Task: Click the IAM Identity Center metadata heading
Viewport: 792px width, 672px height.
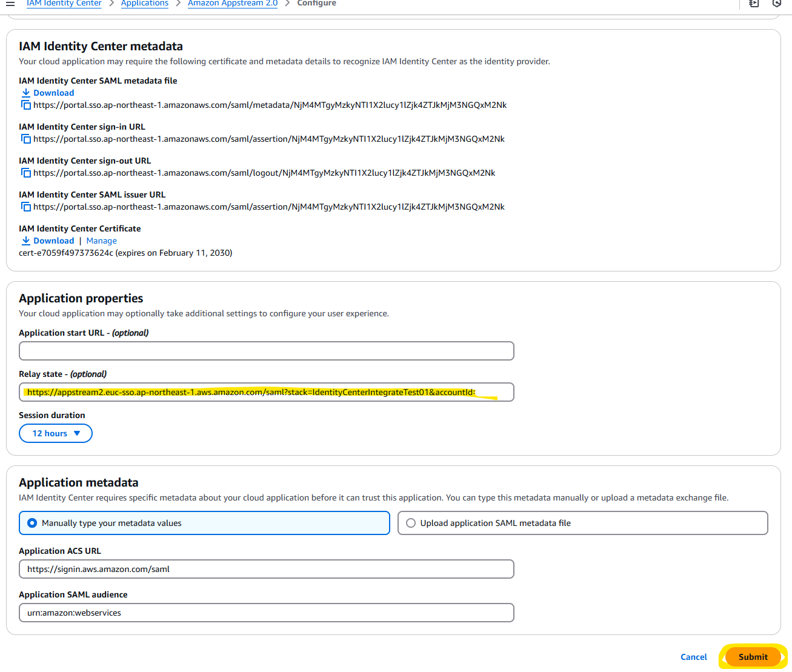Action: pos(101,46)
